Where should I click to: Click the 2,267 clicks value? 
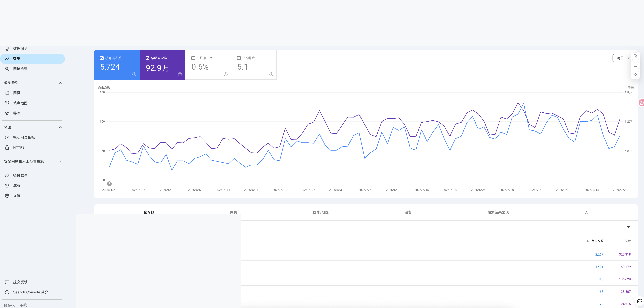tap(599, 254)
